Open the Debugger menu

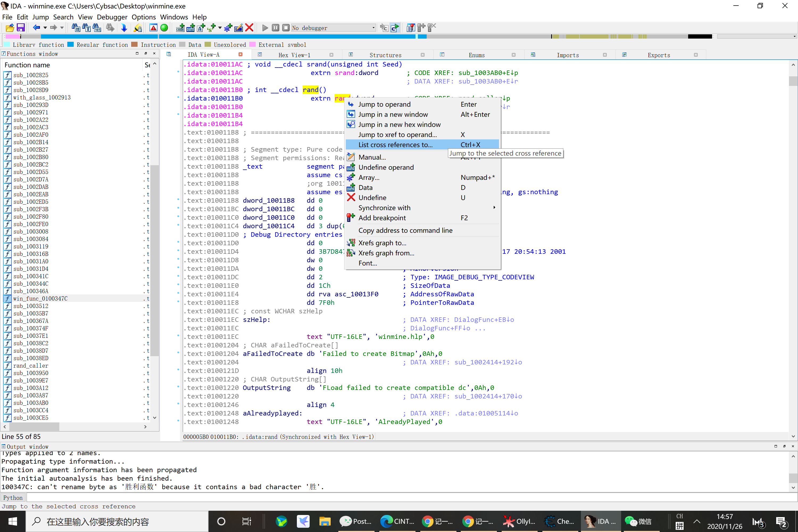pyautogui.click(x=112, y=17)
